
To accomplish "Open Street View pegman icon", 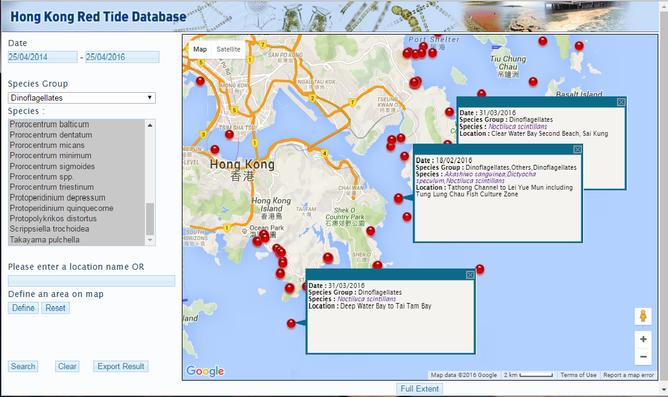I will pos(643,316).
